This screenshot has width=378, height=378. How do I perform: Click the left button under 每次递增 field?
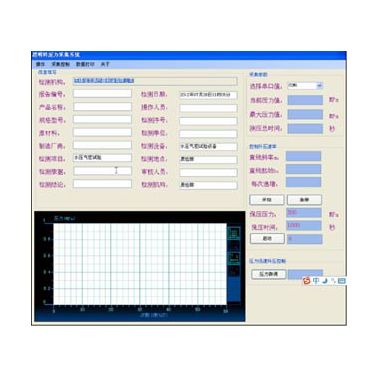point(267,200)
